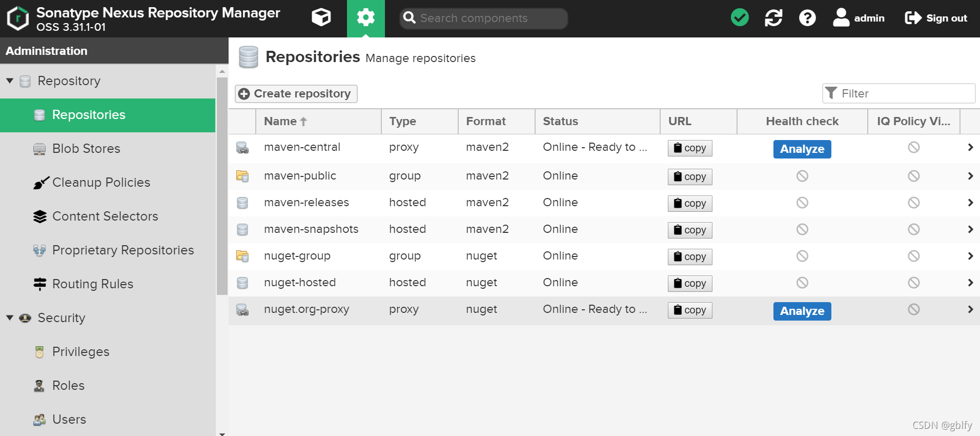980x436 pixels.
Task: Click the nuget-group folder icon
Action: (242, 256)
